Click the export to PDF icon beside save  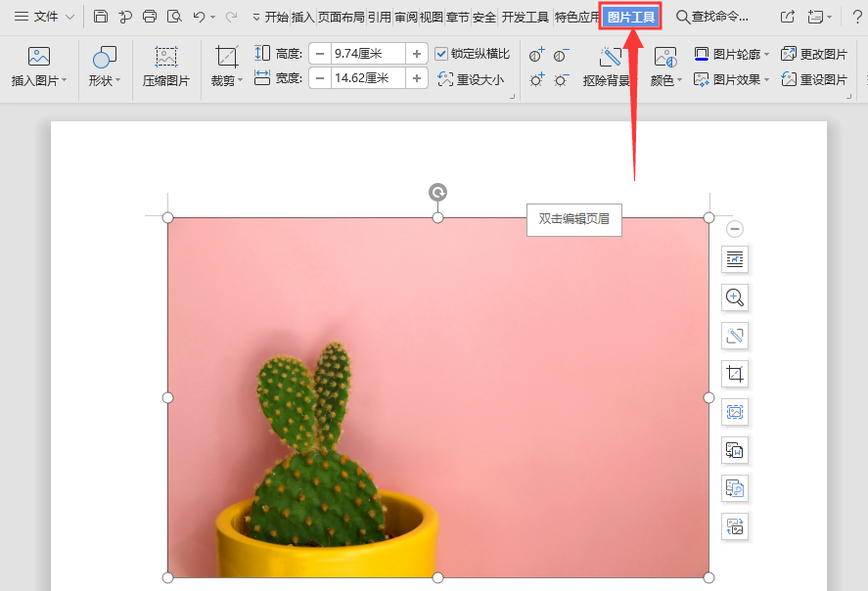pyautogui.click(x=125, y=17)
